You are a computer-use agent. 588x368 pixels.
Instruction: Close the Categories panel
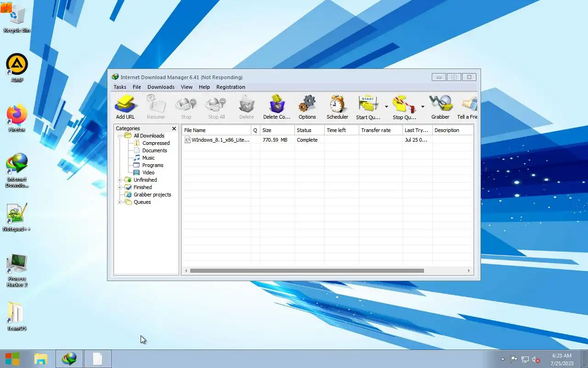174,129
